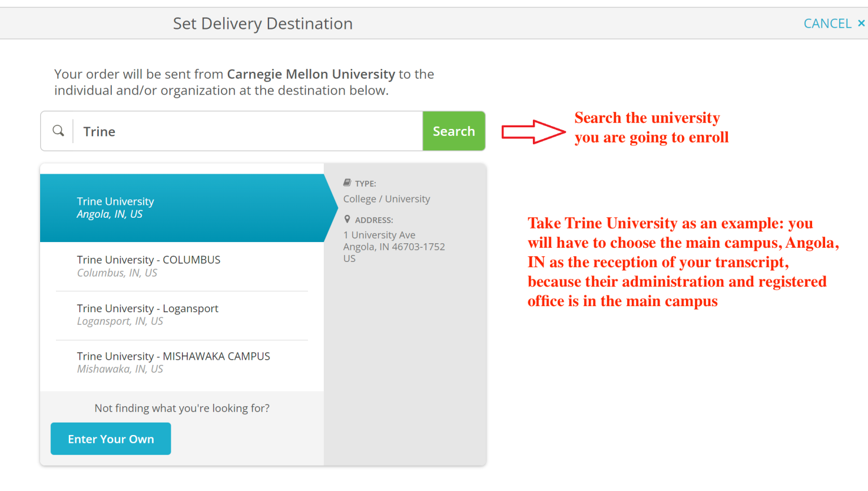This screenshot has width=868, height=491.
Task: Click Carnegie Mellon University bold text
Action: (311, 74)
